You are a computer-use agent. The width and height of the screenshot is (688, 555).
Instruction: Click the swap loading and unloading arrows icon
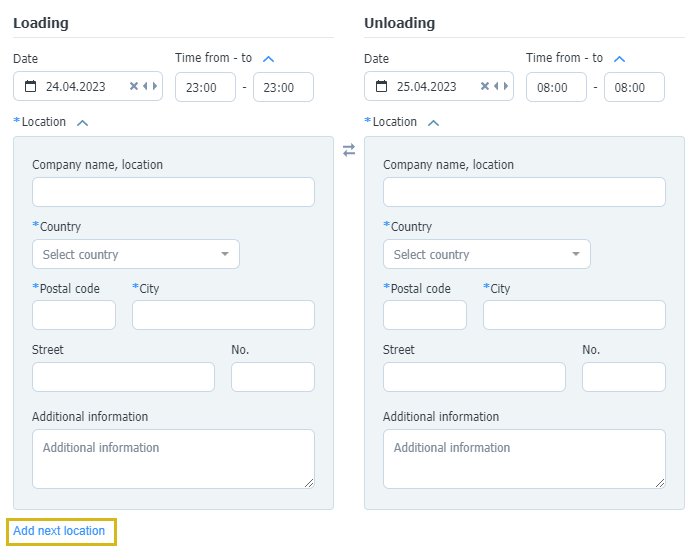coord(349,150)
